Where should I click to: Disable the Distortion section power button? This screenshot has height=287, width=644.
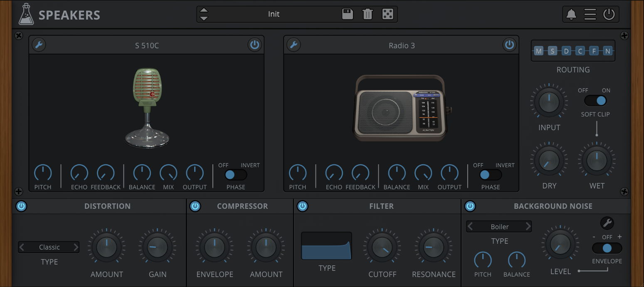point(21,206)
